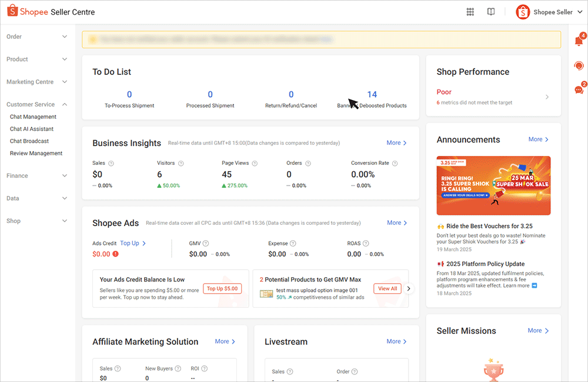Click the Seller Centre title text

[73, 12]
